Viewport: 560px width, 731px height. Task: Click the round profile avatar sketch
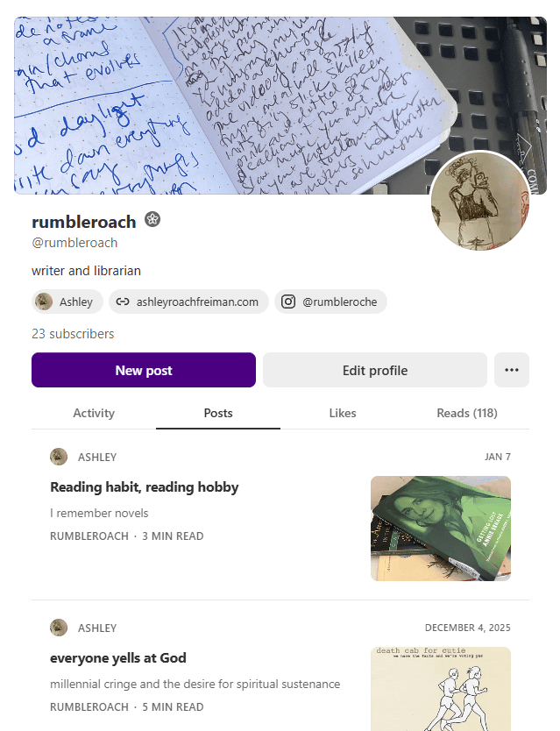coord(480,200)
